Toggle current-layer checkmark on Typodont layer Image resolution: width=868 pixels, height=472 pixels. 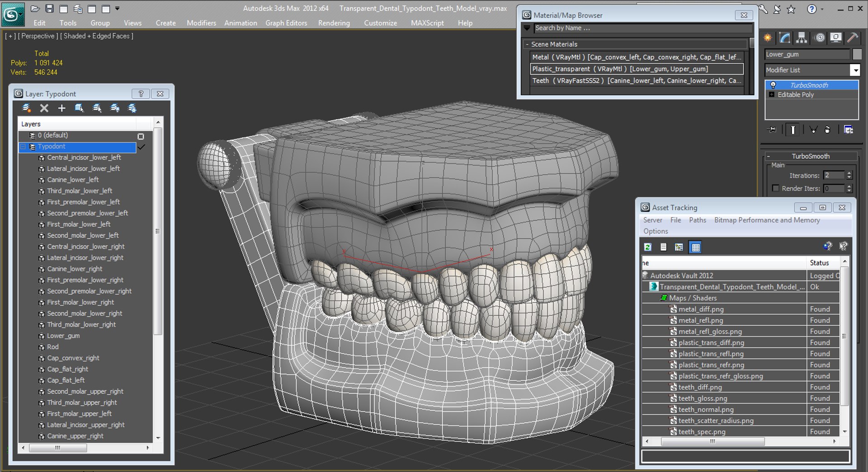142,147
